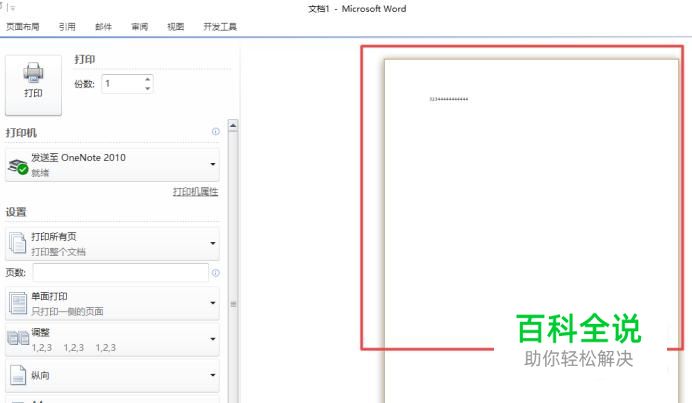Click the settings panel scrollbar thumb
692x403 pixels.
233,304
